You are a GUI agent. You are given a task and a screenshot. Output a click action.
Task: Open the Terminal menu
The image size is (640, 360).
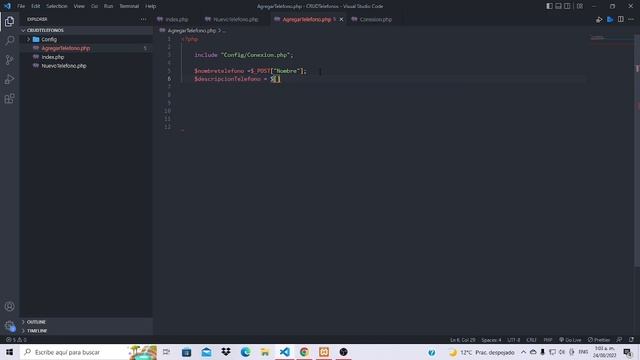129,6
